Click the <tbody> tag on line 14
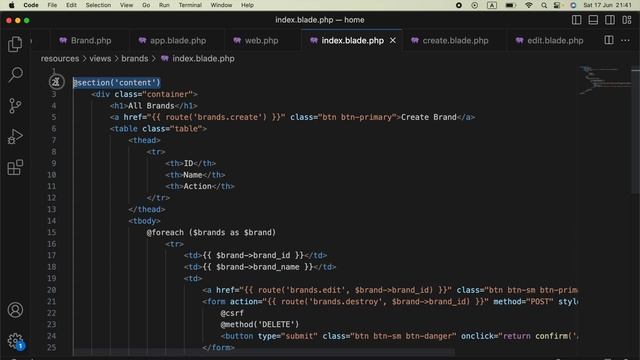640x360 pixels. point(144,221)
